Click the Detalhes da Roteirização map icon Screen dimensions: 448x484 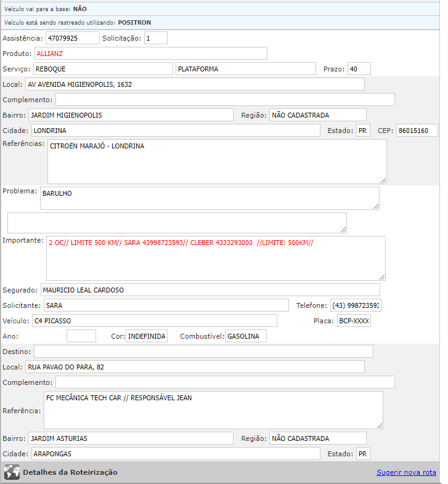click(12, 472)
